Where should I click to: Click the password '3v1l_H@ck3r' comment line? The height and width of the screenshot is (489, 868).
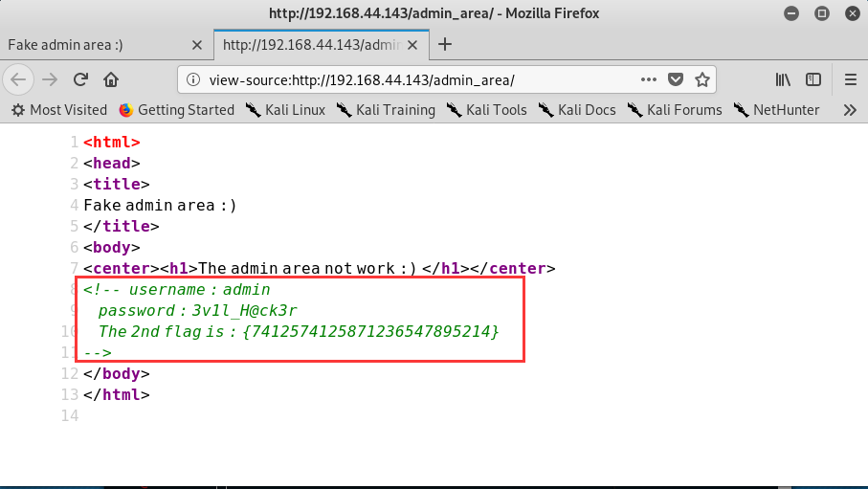(198, 311)
